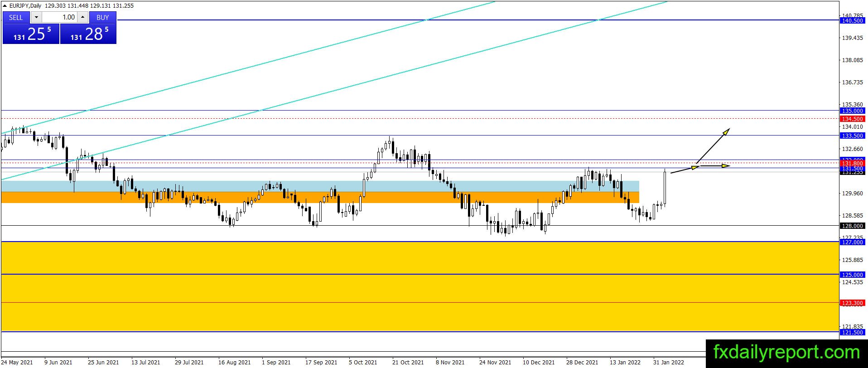Increase trade volume with the up arrow
This screenshot has width=868, height=368.
pos(82,18)
